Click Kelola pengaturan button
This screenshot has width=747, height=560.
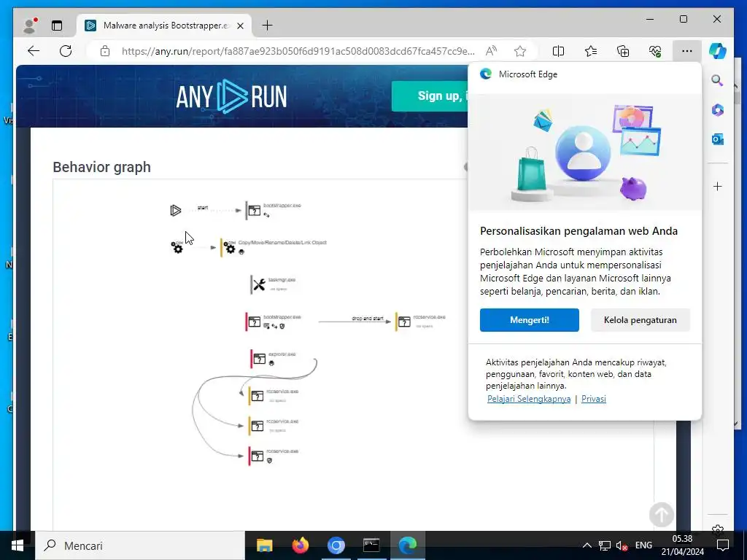pos(640,320)
